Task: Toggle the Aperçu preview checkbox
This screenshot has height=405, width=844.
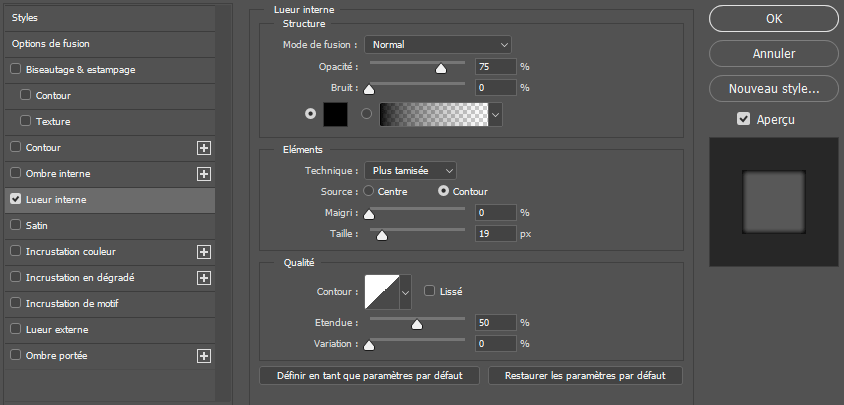Action: pos(742,119)
